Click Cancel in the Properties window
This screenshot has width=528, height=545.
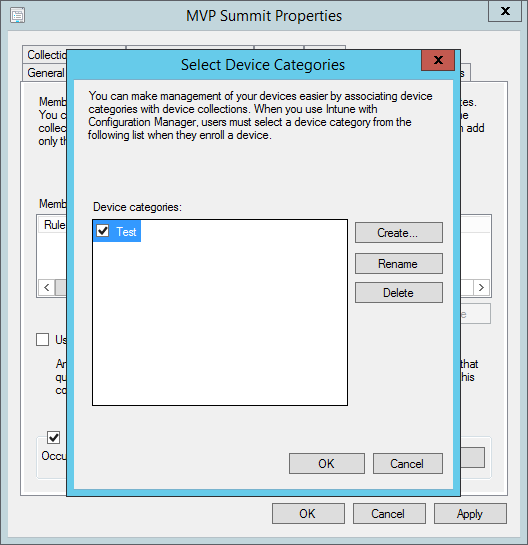tap(389, 513)
